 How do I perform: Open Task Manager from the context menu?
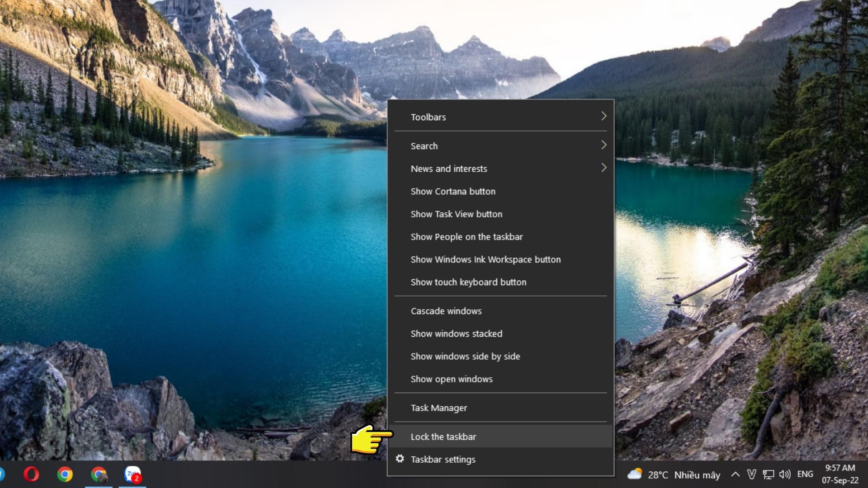pyautogui.click(x=439, y=408)
